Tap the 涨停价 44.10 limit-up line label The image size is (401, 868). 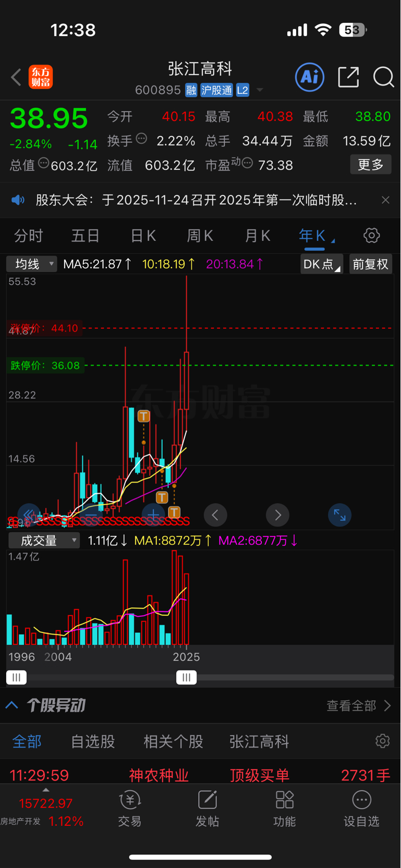(x=44, y=328)
